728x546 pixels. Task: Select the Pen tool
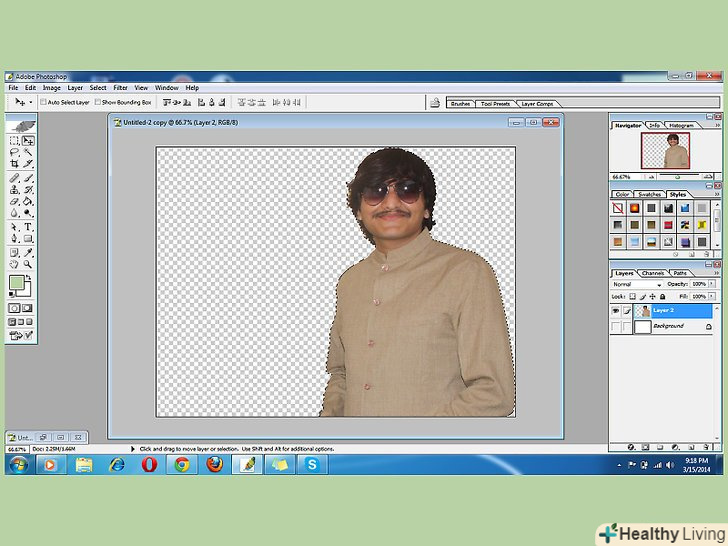pos(14,239)
